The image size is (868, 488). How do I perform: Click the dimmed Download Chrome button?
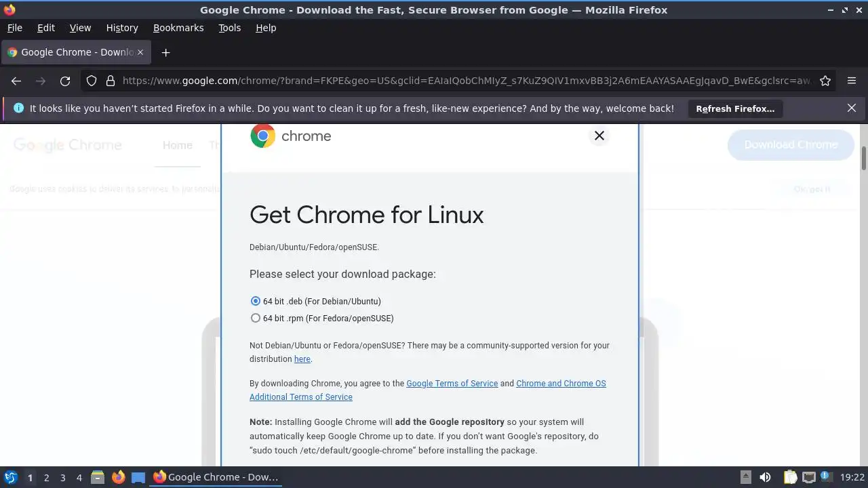[x=791, y=144]
